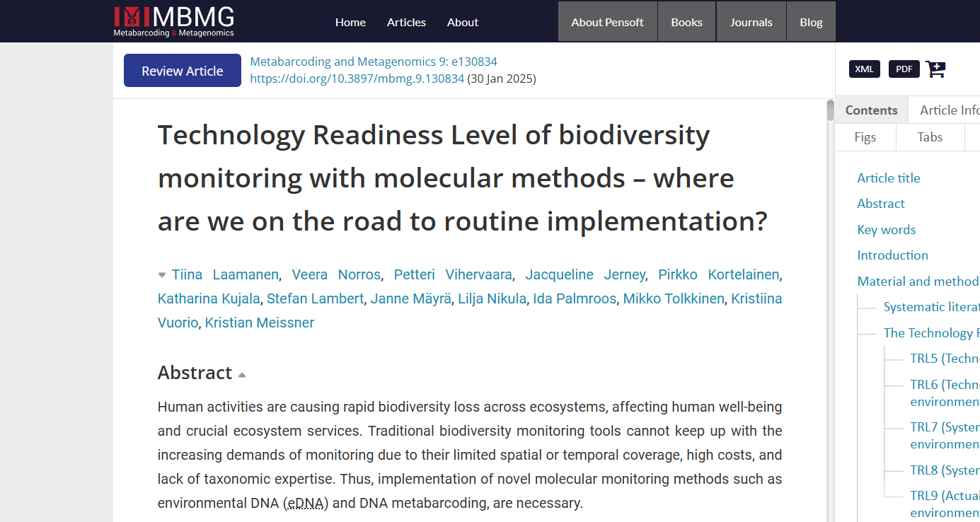980x522 pixels.
Task: Jump to Introduction in contents
Action: click(x=892, y=255)
